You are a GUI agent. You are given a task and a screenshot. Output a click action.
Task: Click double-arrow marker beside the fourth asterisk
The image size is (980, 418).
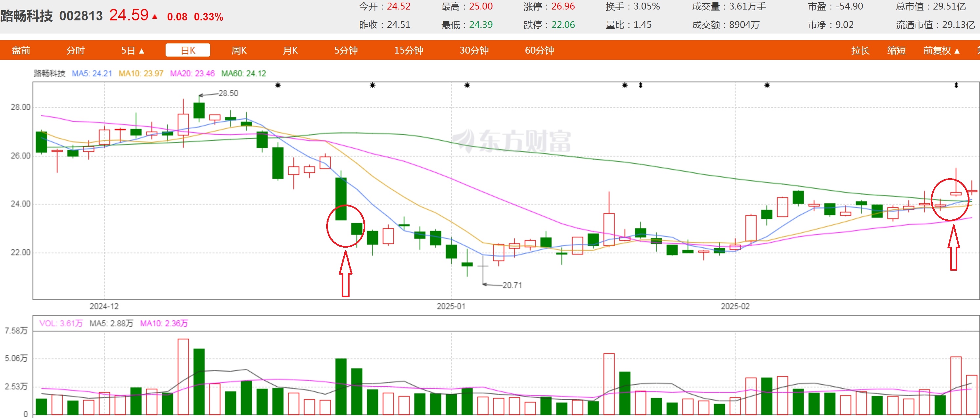641,85
